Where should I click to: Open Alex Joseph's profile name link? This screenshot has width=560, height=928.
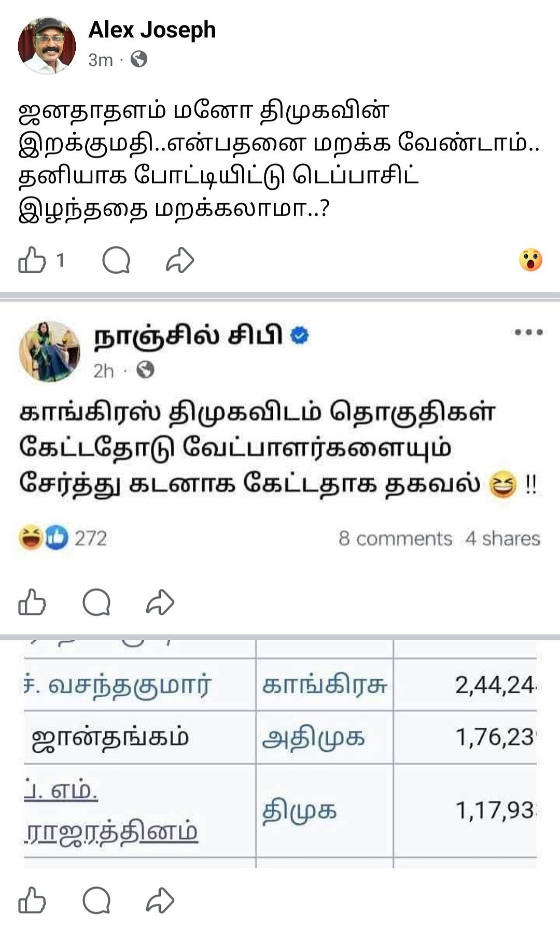point(152,30)
